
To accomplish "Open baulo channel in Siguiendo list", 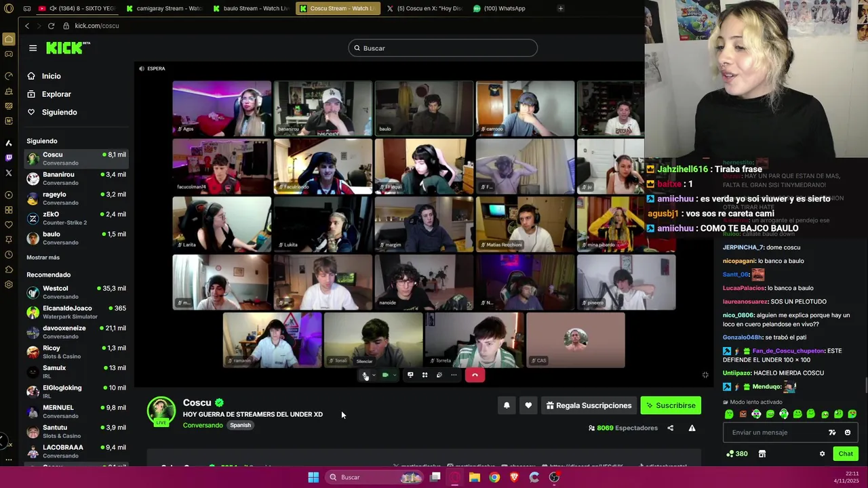I will [x=76, y=238].
